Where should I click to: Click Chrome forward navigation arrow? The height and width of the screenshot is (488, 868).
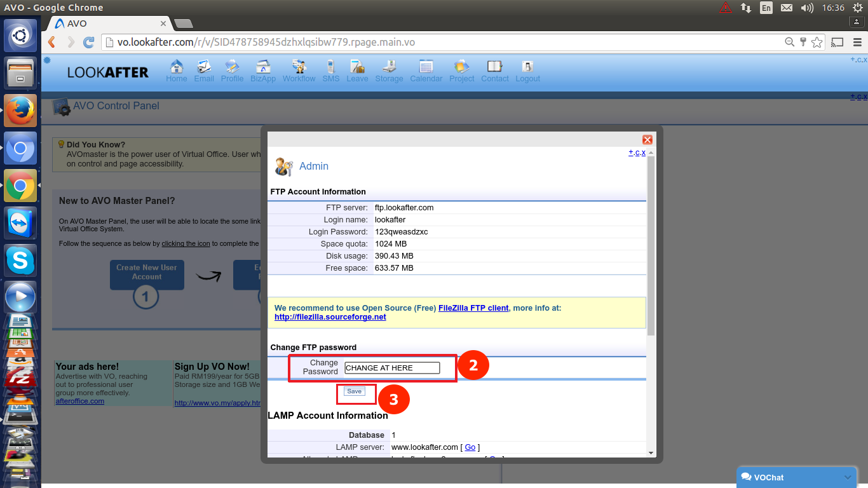coord(71,43)
